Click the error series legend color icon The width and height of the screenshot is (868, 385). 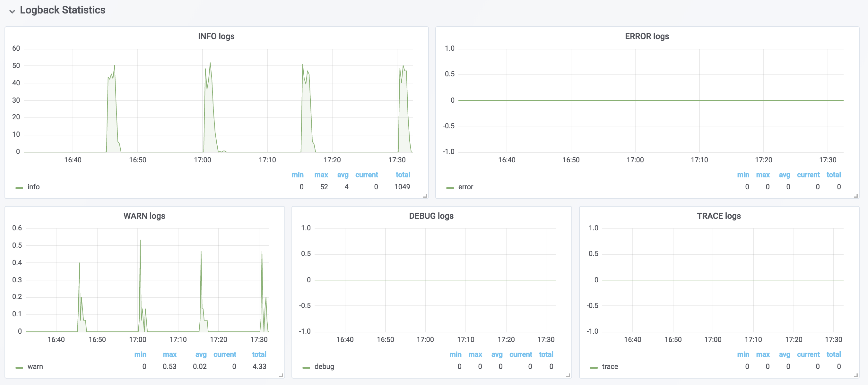450,188
